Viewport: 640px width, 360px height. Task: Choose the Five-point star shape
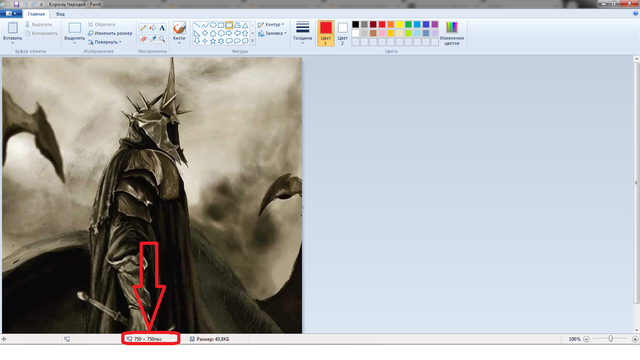coord(213,41)
